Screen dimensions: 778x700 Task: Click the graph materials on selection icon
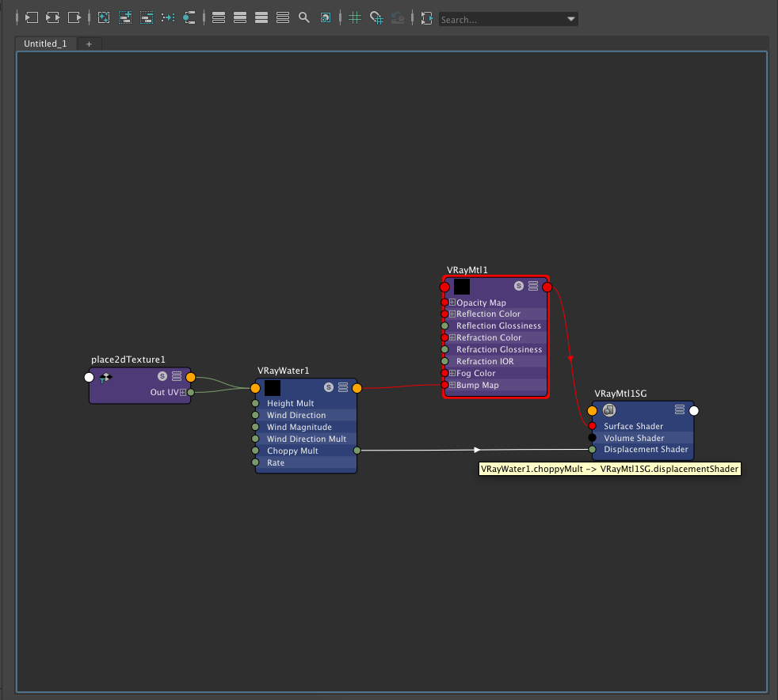(x=189, y=18)
